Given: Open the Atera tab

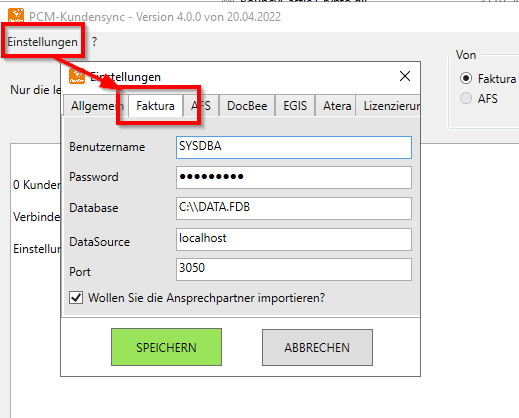Looking at the screenshot, I should [337, 106].
